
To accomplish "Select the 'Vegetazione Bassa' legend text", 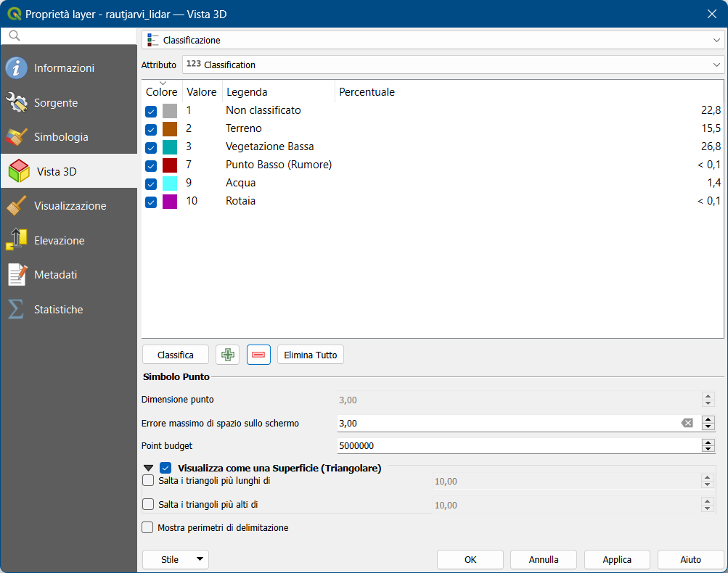I will (270, 146).
